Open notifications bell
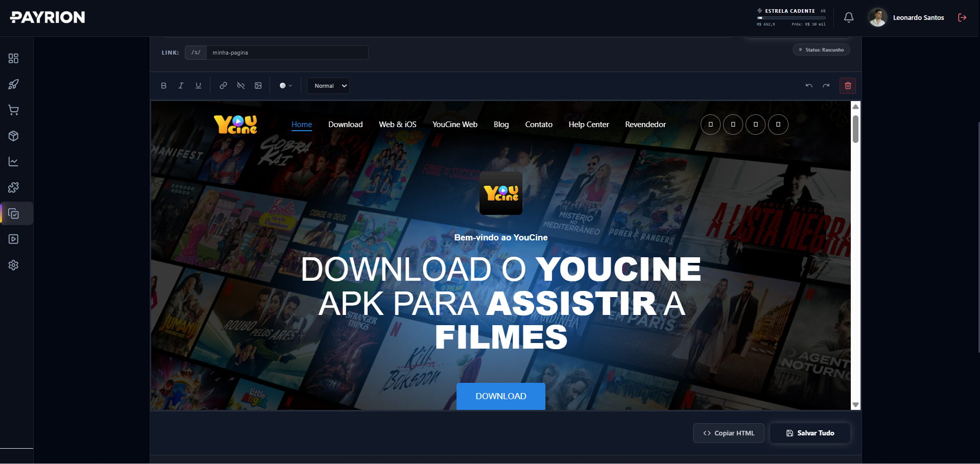 848,17
